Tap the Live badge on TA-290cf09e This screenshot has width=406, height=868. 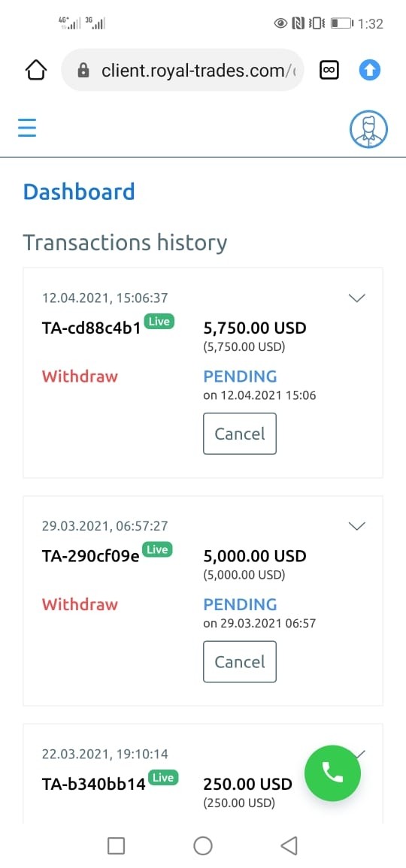[x=158, y=549]
